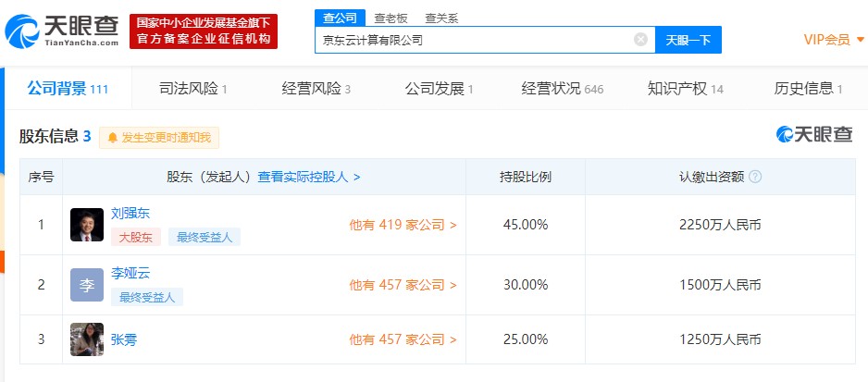Click the 持股比例 column header
This screenshot has width=868, height=382.
526,177
